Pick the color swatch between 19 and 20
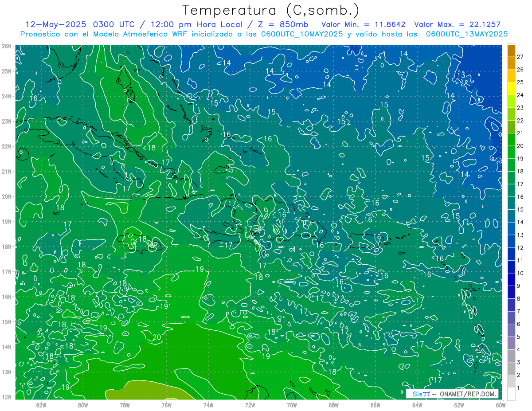 click(511, 152)
